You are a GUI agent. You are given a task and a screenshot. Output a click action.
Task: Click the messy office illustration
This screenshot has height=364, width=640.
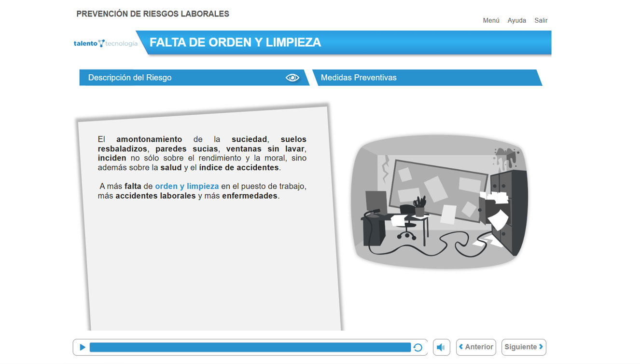(439, 202)
